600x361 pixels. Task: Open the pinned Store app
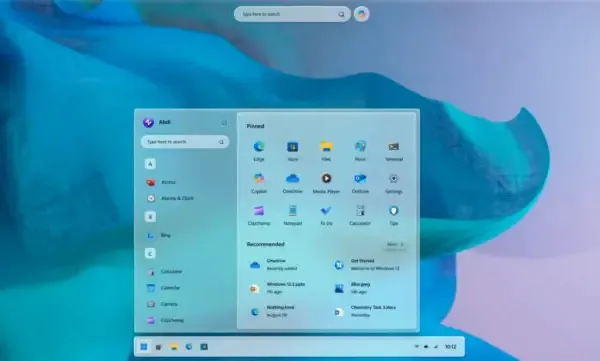click(x=293, y=151)
